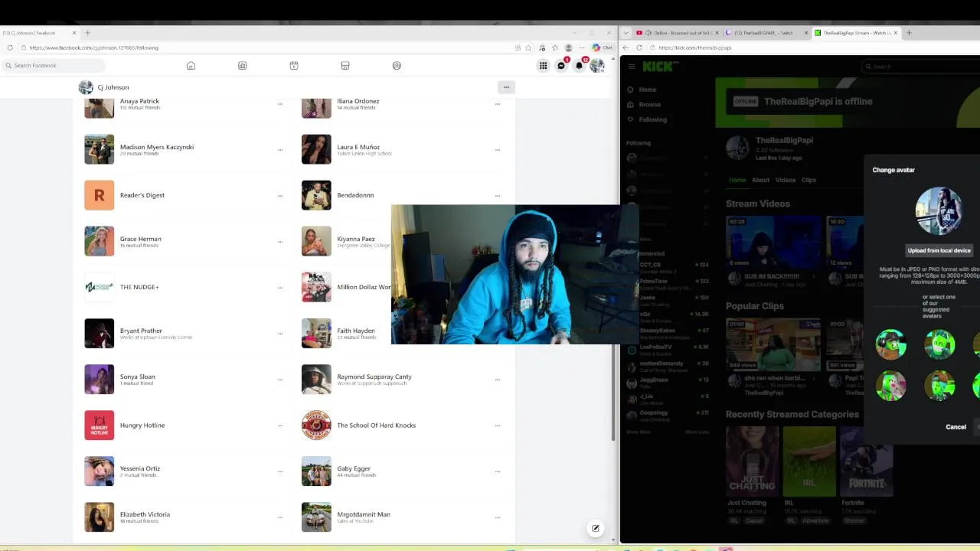Open Facebook Groups profile icon
The width and height of the screenshot is (980, 551).
(397, 66)
